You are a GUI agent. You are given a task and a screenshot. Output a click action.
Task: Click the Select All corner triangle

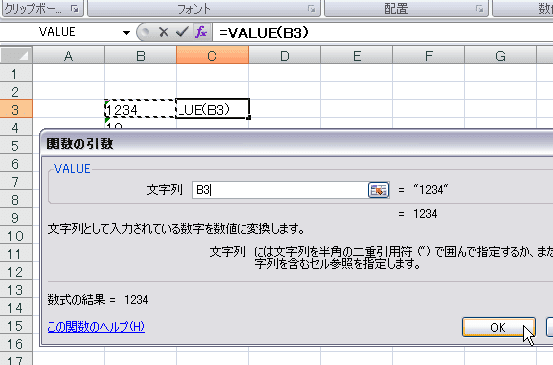(17, 55)
